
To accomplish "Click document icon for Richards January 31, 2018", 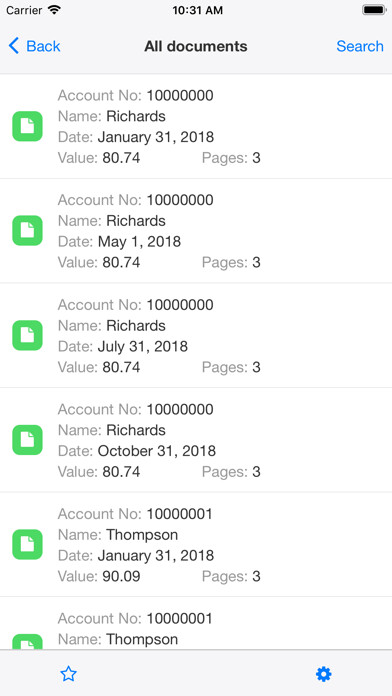I will 28,127.
